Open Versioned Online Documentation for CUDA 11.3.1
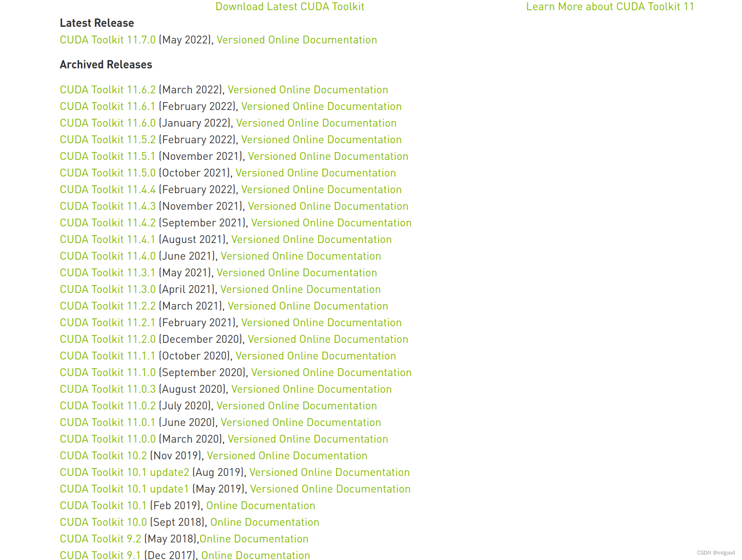 297,273
